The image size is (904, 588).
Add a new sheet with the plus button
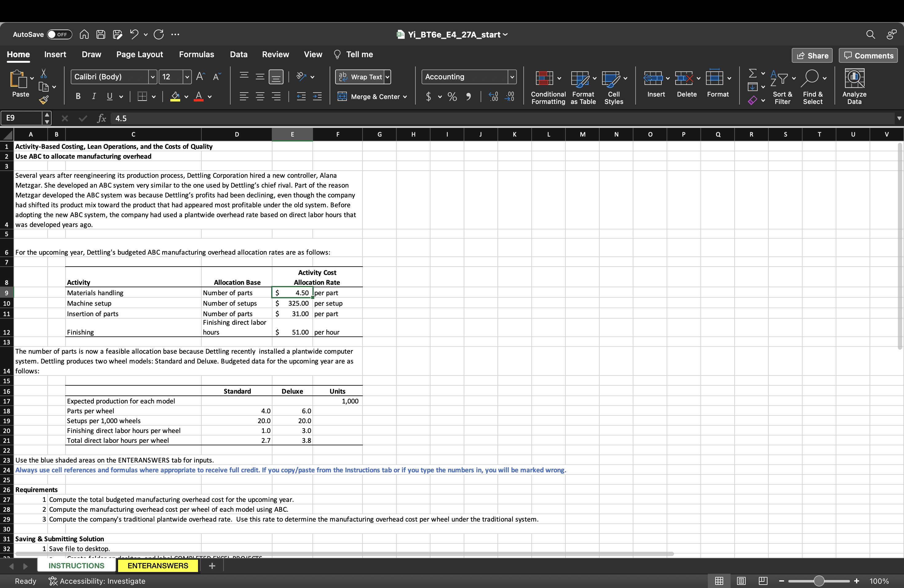[x=212, y=566]
